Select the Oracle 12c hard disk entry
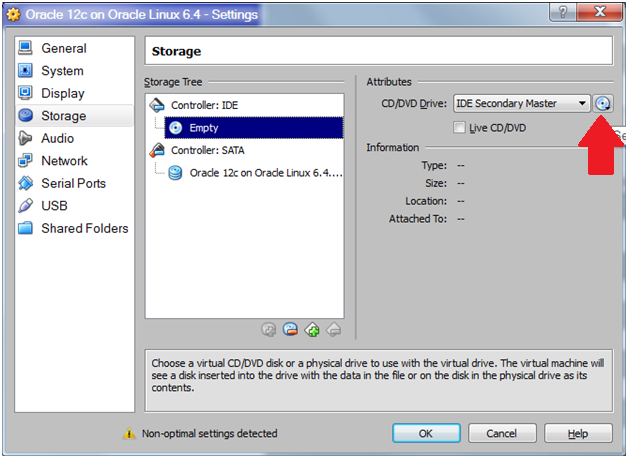 (265, 173)
